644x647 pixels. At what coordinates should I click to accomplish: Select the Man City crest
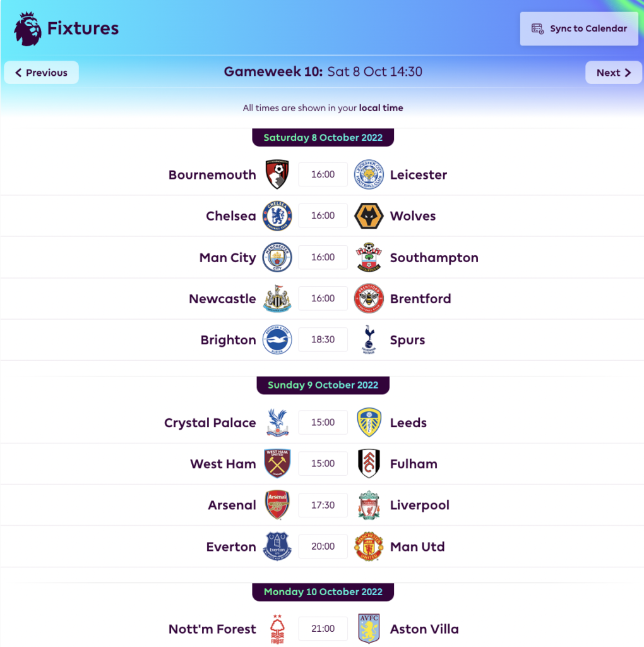point(277,257)
